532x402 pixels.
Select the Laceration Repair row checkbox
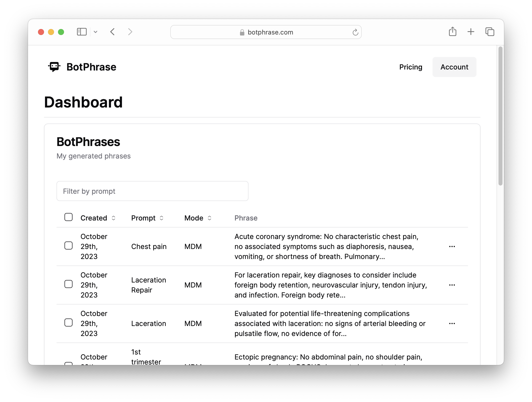pos(68,284)
